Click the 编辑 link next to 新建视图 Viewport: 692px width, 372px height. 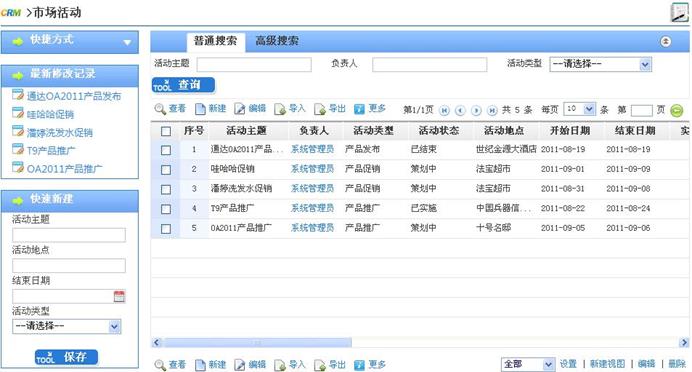[647, 364]
